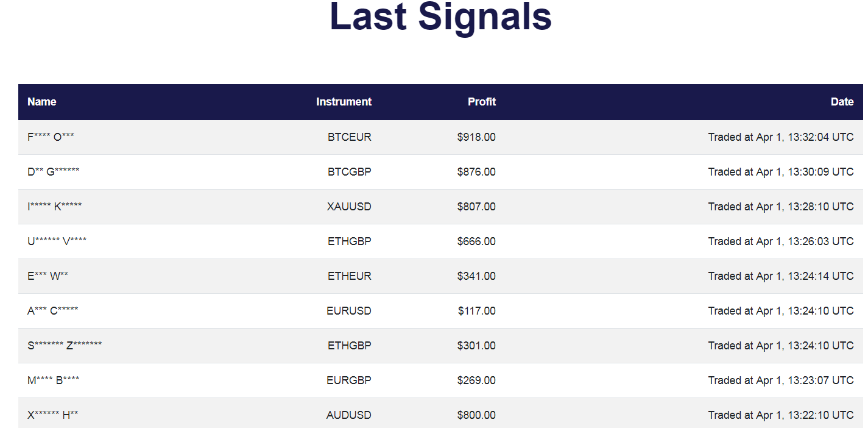Click the EURGBP instrument cell
Screen dimensions: 868x428
pyautogui.click(x=349, y=380)
